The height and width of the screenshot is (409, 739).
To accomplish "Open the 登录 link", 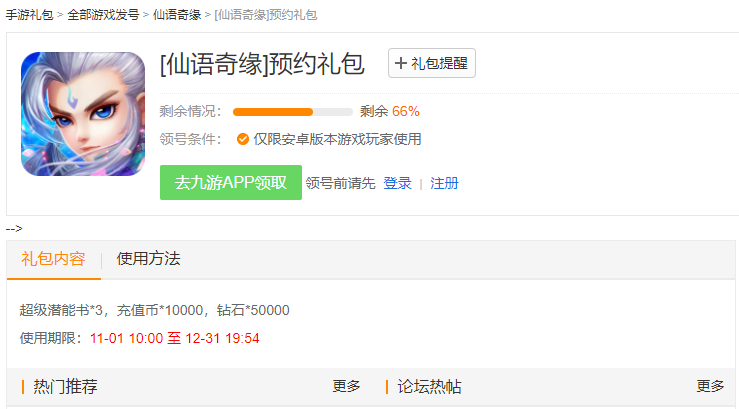I will (x=397, y=183).
